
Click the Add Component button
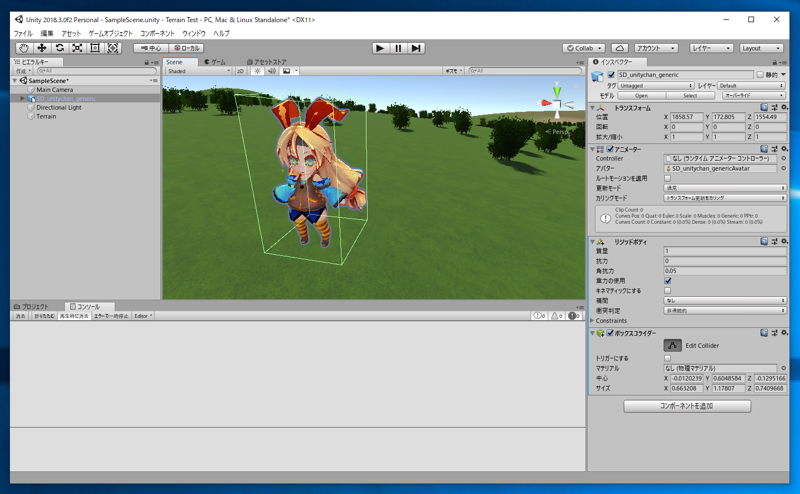687,406
